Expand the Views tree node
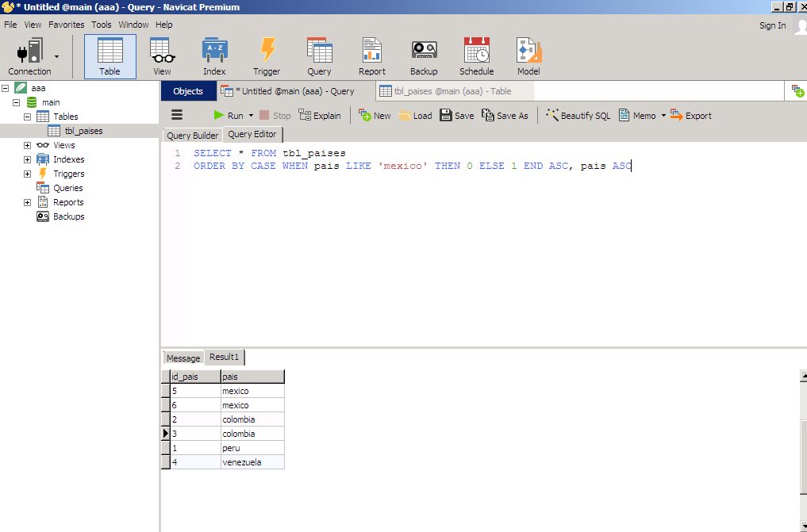The height and width of the screenshot is (532, 807). [x=27, y=145]
